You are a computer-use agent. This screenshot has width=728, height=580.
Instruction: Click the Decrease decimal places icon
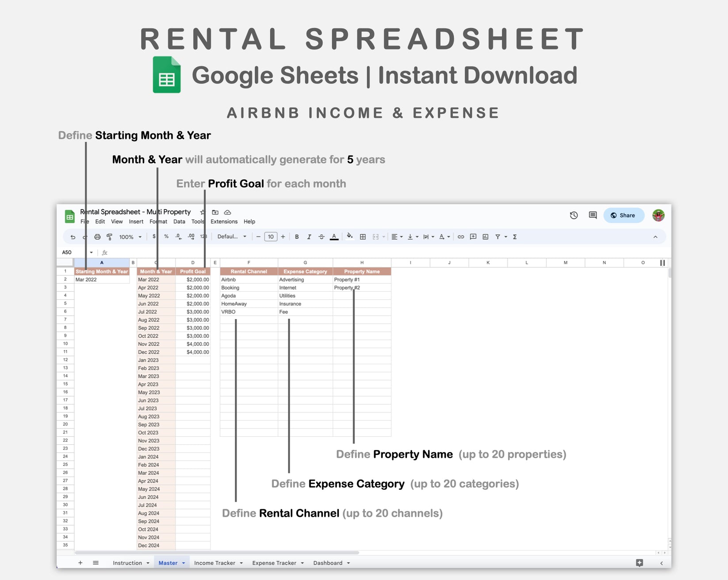tap(178, 237)
